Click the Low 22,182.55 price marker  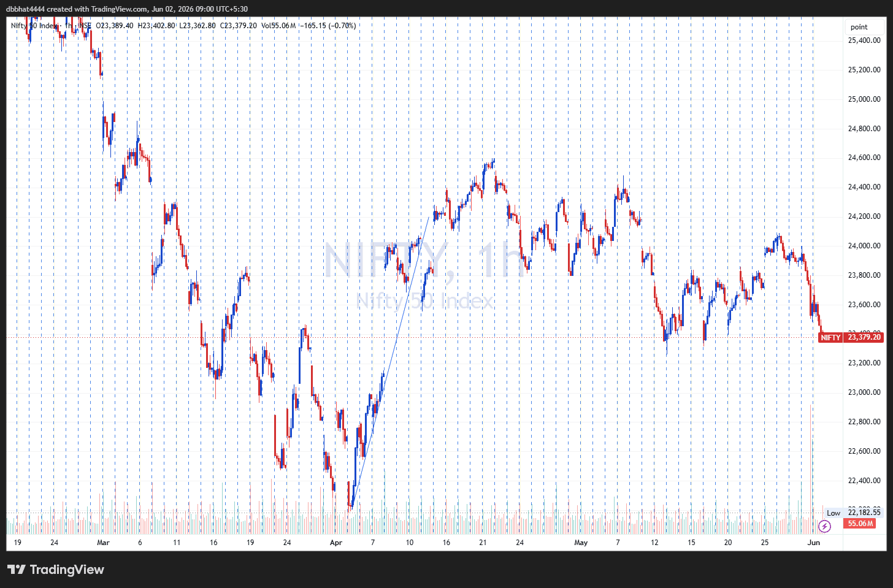point(854,513)
